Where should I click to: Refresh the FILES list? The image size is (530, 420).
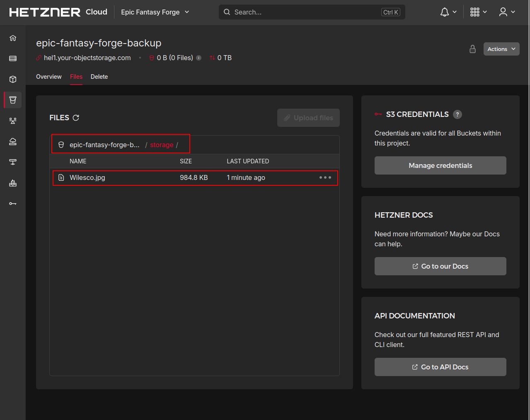point(76,118)
